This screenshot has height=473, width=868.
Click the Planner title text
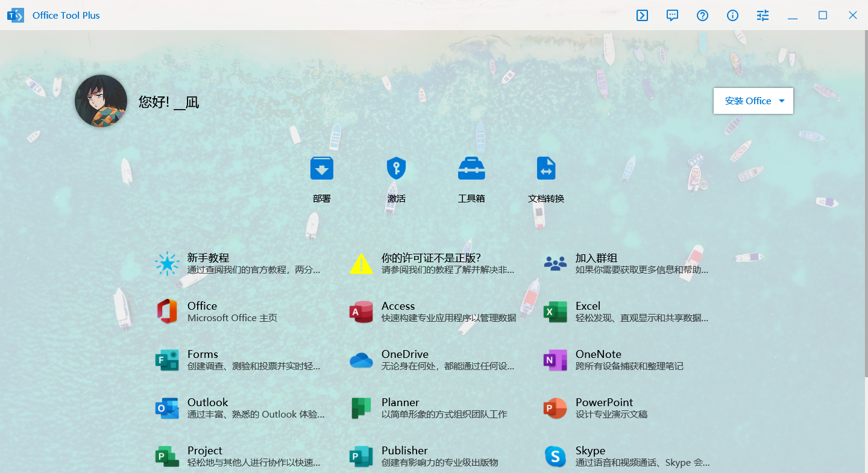[400, 403]
